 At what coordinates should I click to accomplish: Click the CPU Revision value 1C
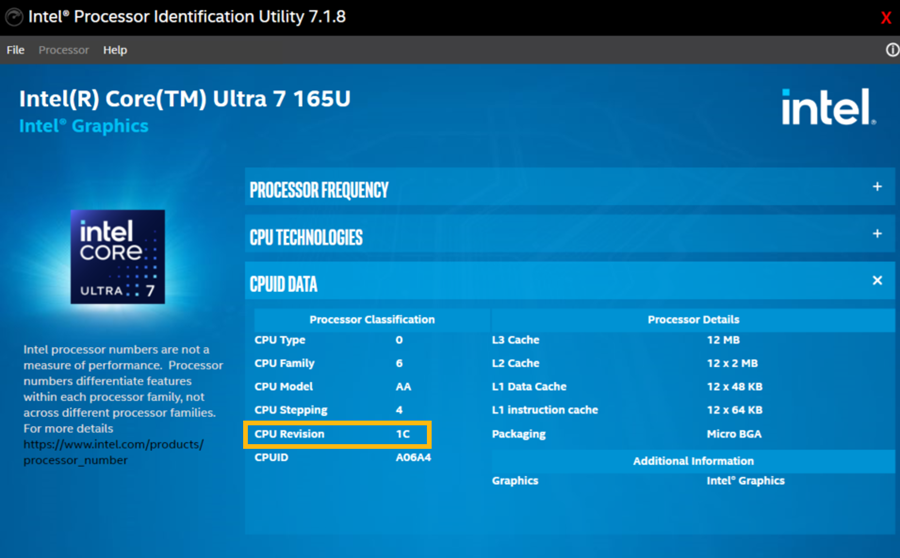403,434
